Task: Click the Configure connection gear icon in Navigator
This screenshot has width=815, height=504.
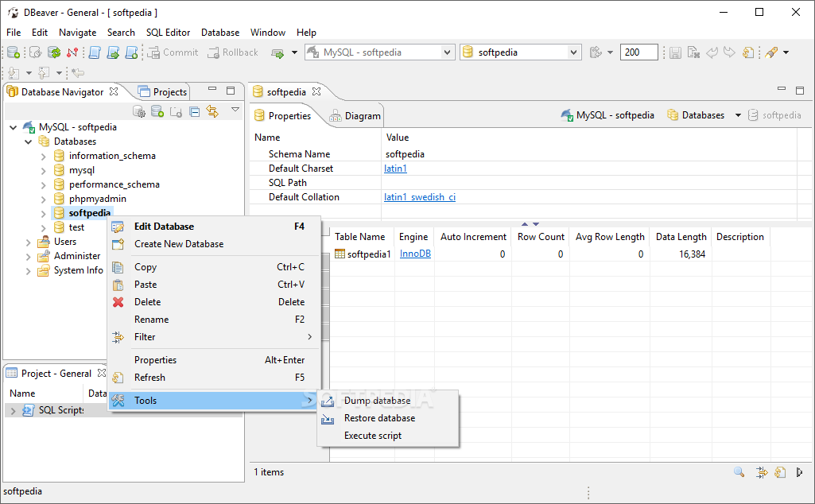Action: coord(139,111)
